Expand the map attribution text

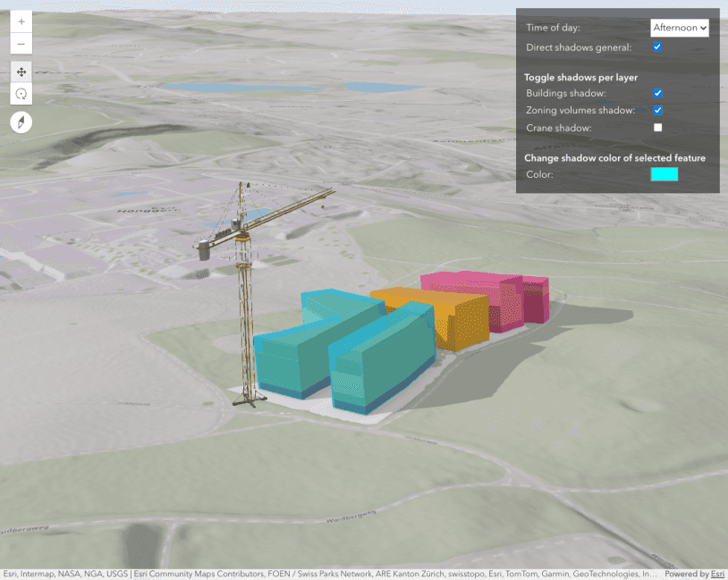point(331,575)
